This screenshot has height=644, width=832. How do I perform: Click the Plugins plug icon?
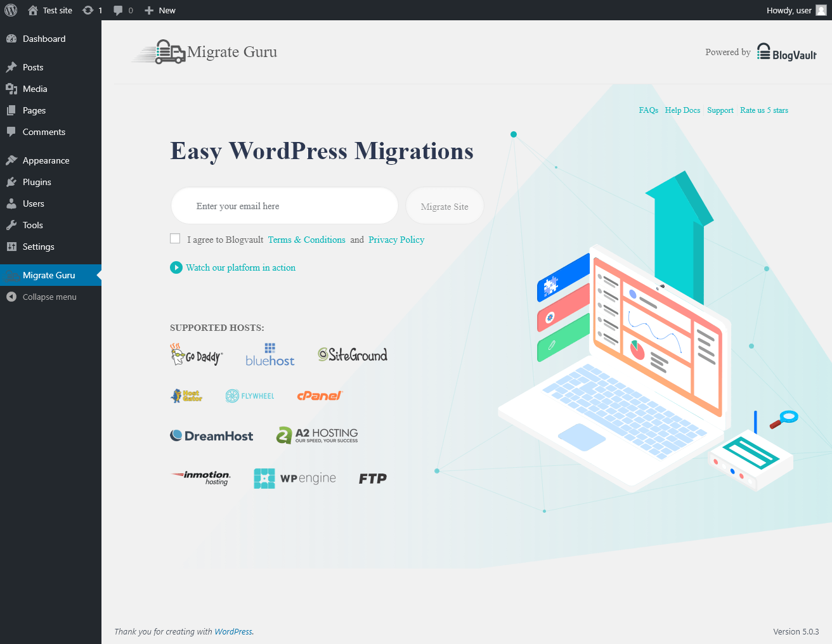11,182
